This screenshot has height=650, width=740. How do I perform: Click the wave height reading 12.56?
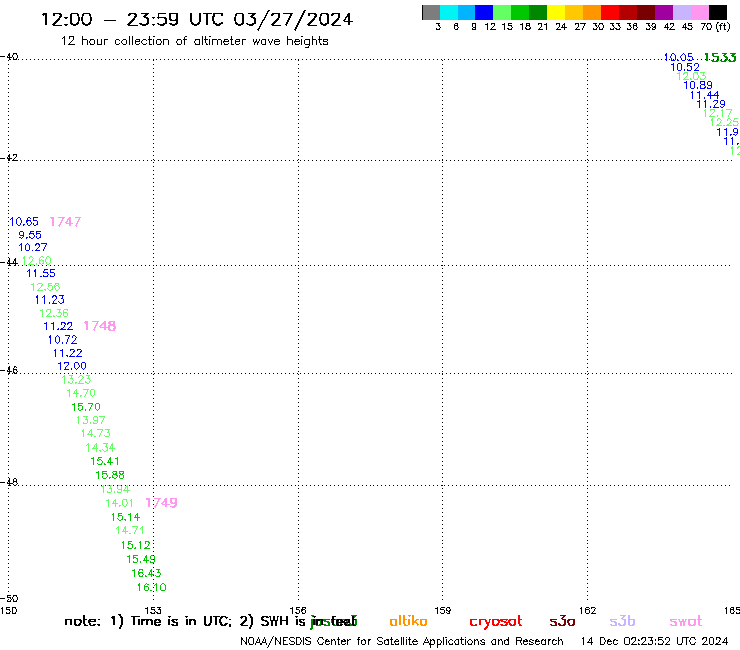coord(45,287)
